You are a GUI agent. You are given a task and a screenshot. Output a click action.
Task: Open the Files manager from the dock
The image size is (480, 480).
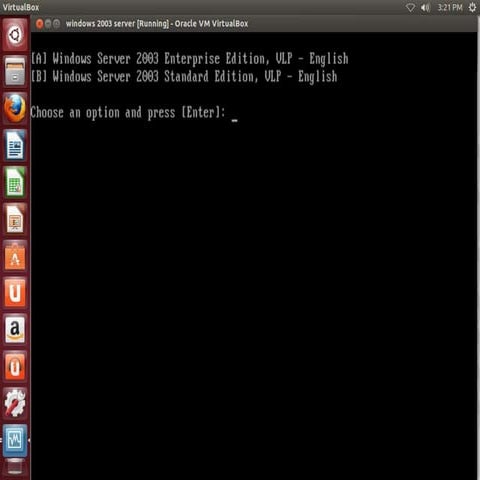tap(15, 71)
